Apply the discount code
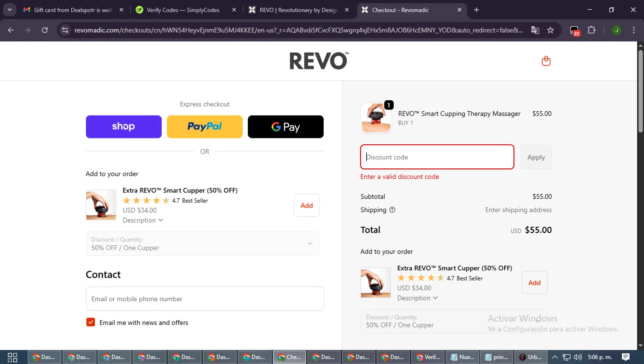 click(536, 157)
